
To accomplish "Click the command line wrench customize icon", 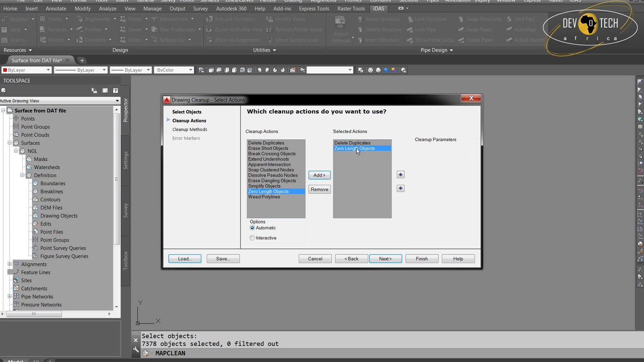I will tap(136, 350).
